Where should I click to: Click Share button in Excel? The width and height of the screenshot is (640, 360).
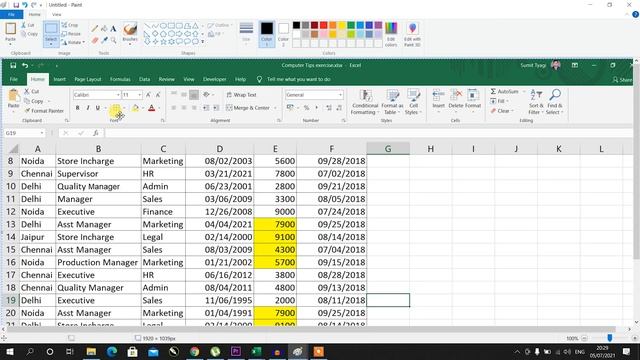coord(622,80)
